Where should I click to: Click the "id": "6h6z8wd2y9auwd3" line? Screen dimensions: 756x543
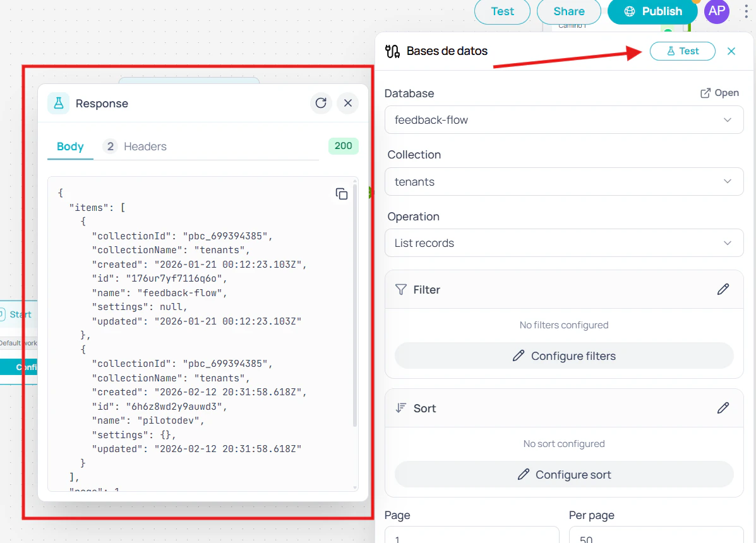tap(159, 407)
